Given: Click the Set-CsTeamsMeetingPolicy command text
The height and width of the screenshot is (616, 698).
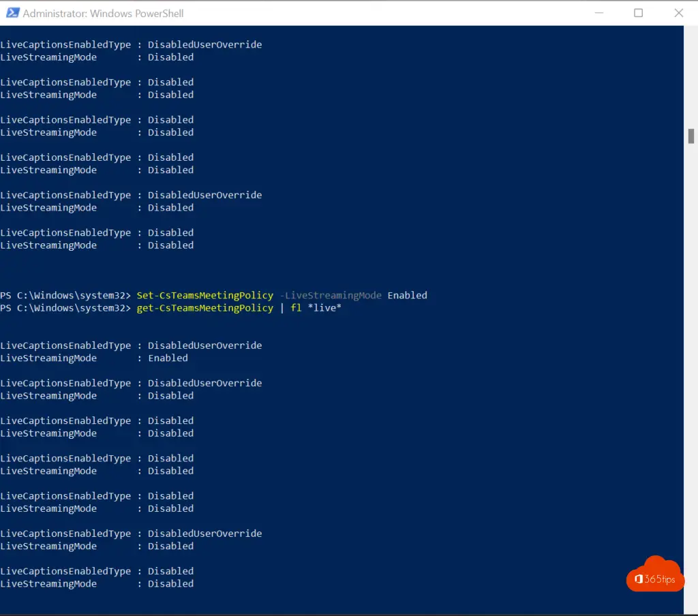Looking at the screenshot, I should pyautogui.click(x=204, y=296).
